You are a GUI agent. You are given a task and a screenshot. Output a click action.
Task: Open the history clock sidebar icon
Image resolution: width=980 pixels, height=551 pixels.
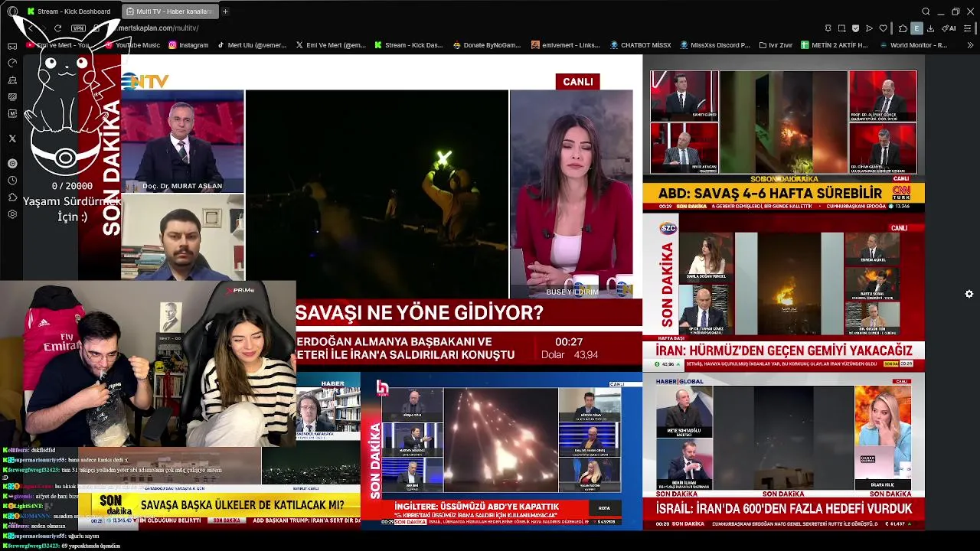pyautogui.click(x=12, y=181)
